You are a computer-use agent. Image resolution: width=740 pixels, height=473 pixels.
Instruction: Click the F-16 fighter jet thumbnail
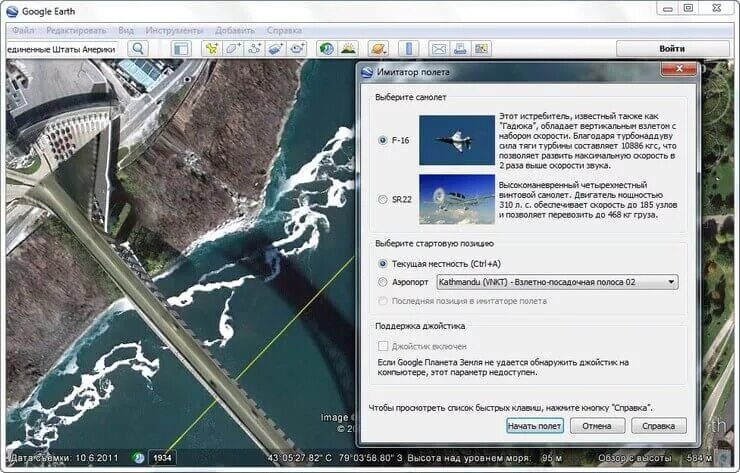pos(457,140)
